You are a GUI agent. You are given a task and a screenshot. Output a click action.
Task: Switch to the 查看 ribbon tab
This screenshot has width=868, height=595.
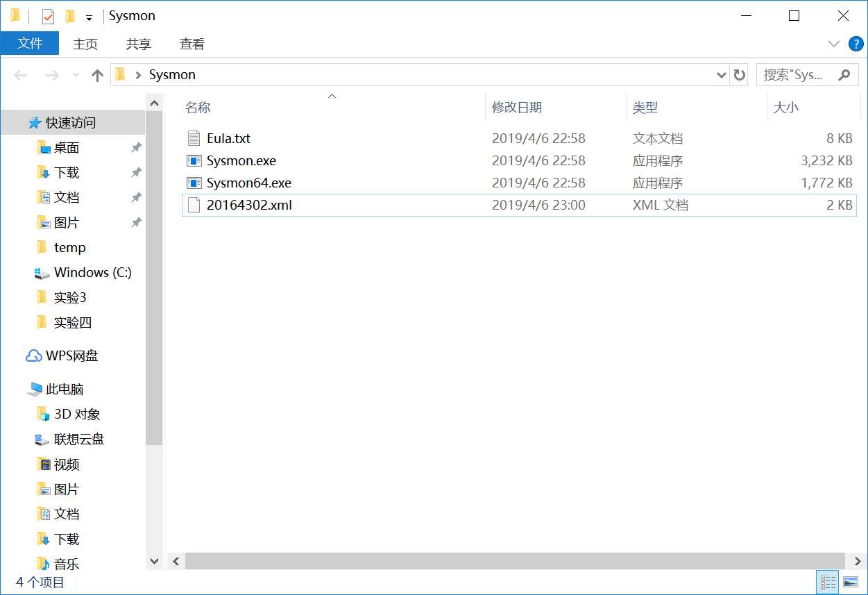[x=192, y=44]
